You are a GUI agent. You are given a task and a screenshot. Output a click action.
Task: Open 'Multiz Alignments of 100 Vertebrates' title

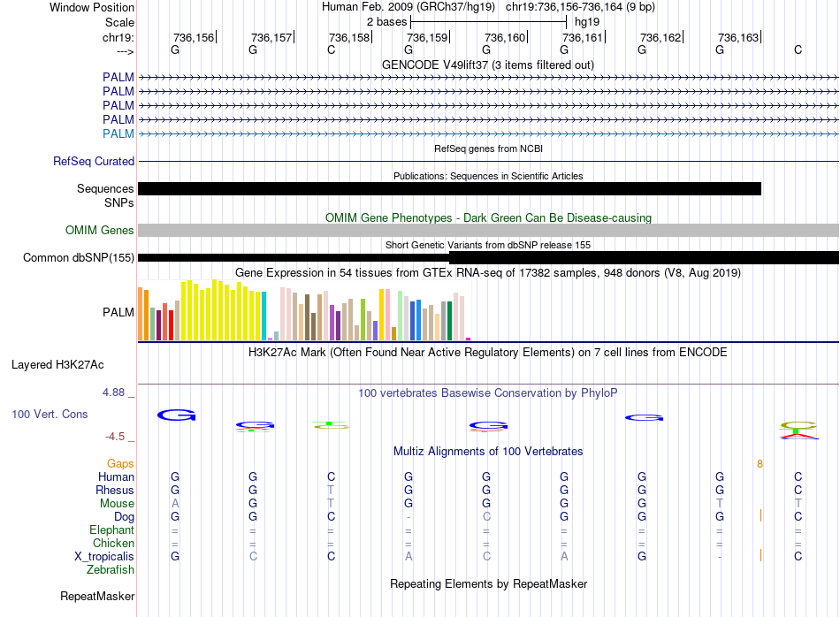(488, 452)
